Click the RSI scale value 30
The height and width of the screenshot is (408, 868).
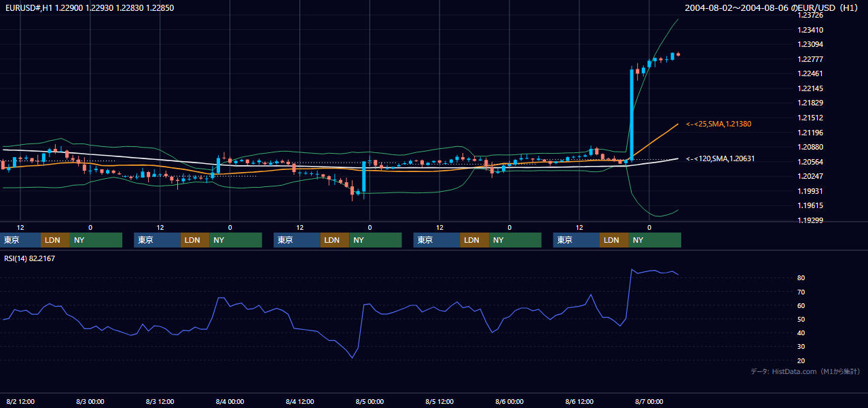(x=801, y=347)
